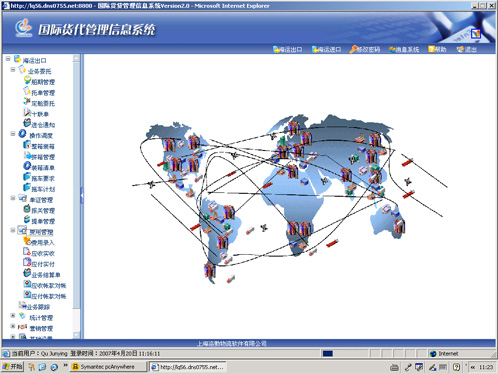
Task: Click the 修改密码 key icon
Action: (353, 50)
